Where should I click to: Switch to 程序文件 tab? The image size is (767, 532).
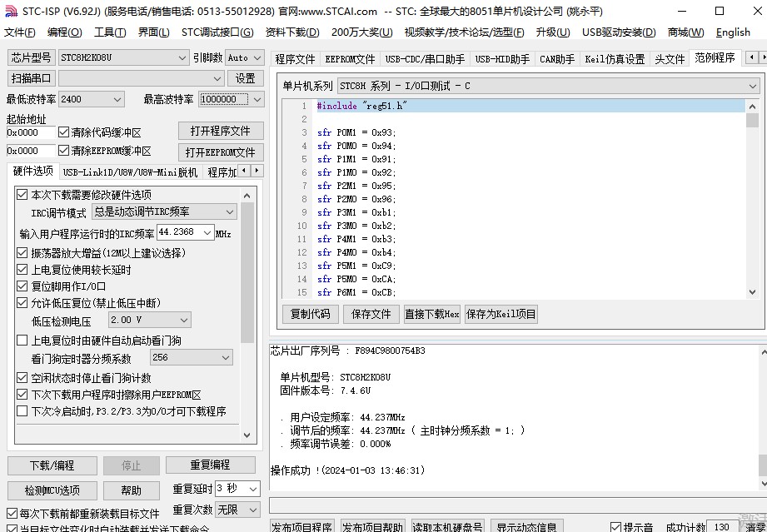pyautogui.click(x=295, y=59)
